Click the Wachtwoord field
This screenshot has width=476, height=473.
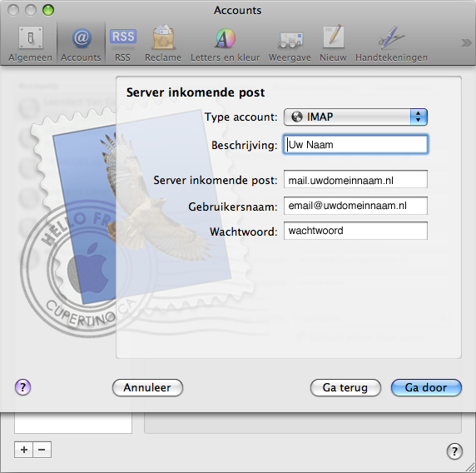[355, 231]
